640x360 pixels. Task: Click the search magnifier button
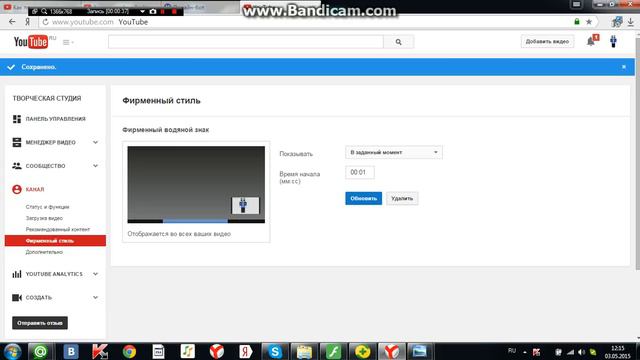click(x=398, y=42)
